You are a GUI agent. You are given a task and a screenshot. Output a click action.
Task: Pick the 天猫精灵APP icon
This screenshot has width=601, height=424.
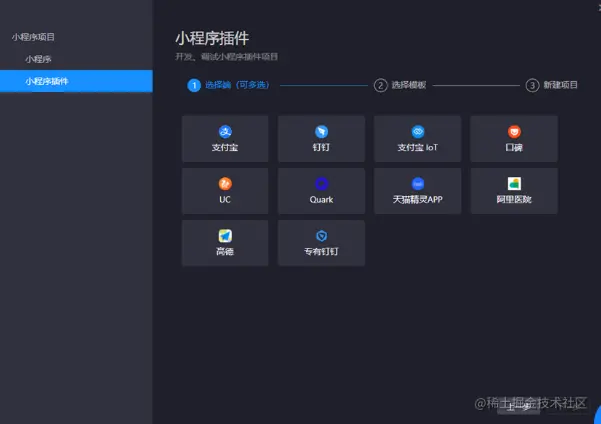(418, 184)
